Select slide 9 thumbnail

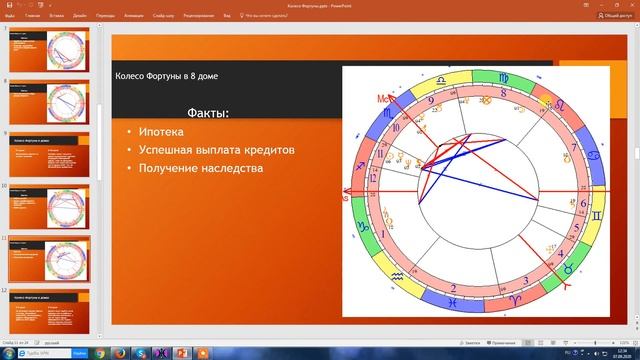pyautogui.click(x=49, y=154)
